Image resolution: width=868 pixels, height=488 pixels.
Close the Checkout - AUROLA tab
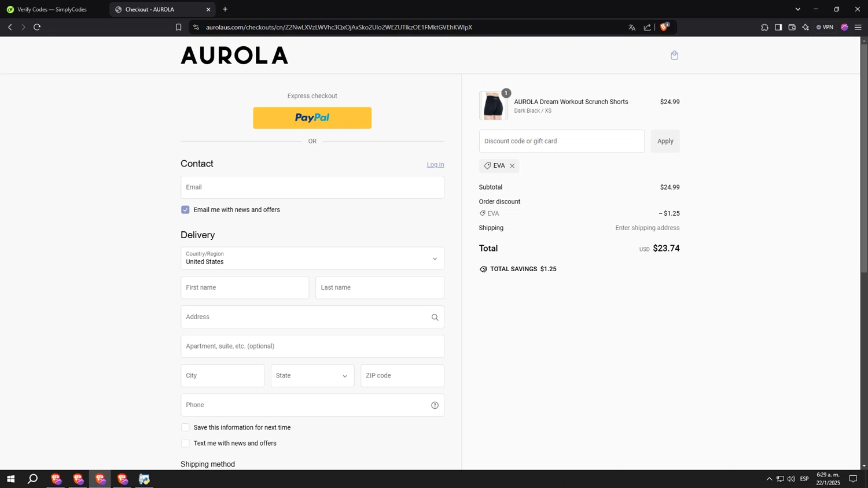pos(208,9)
